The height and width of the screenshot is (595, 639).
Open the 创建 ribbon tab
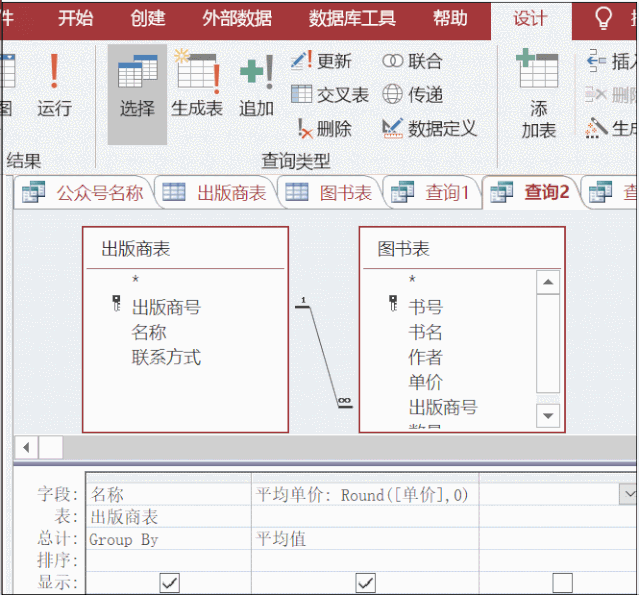147,19
